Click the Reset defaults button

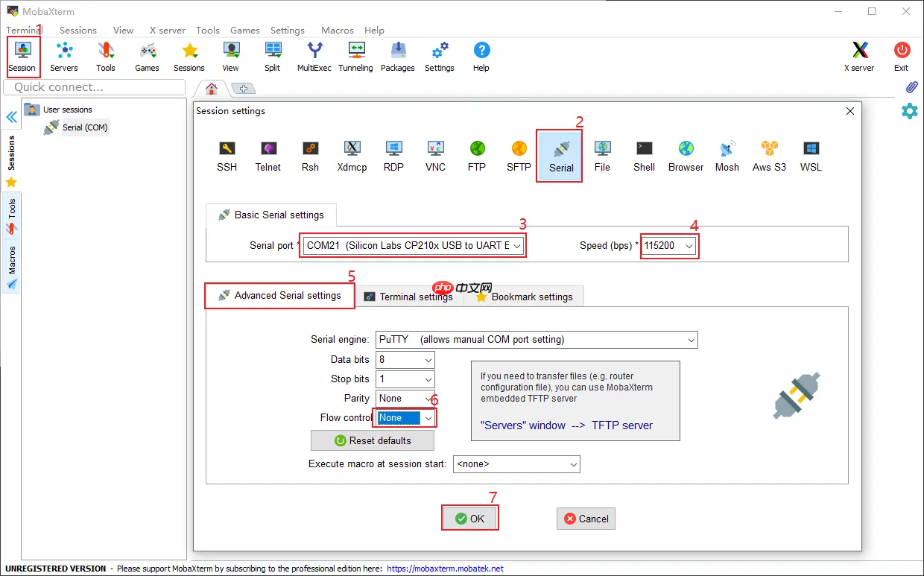click(373, 440)
